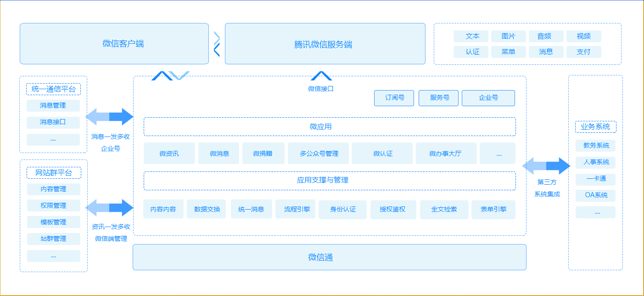The width and height of the screenshot is (644, 296).
Task: Open 站群管理 item
Action: coord(53,239)
